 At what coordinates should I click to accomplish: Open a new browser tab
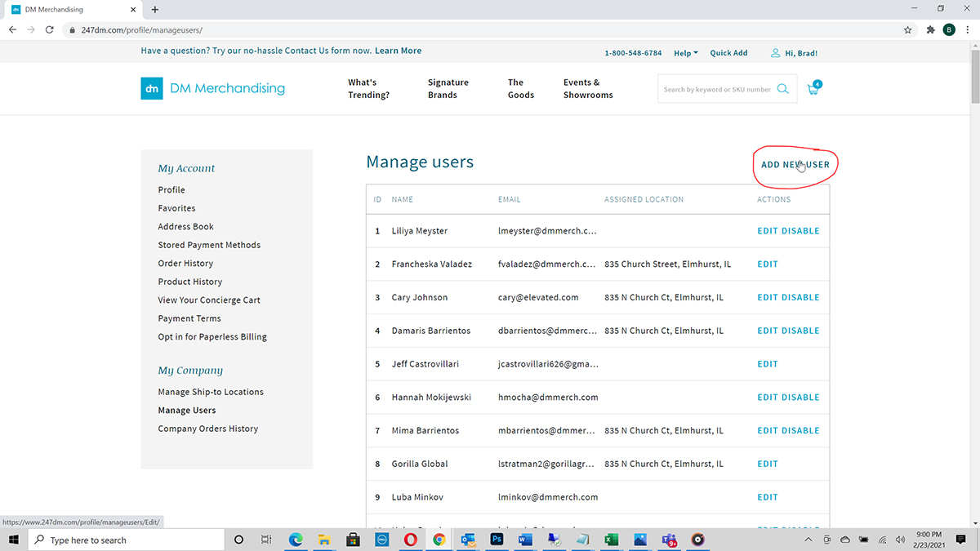click(x=155, y=9)
